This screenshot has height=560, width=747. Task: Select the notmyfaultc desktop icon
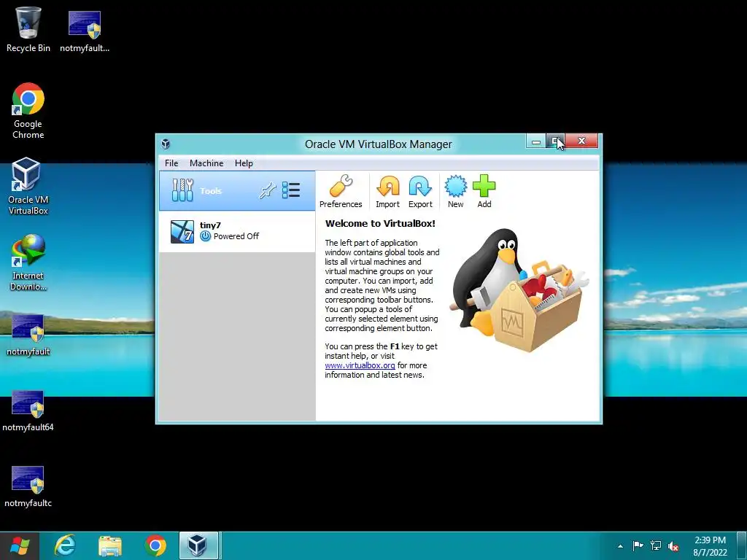point(28,486)
